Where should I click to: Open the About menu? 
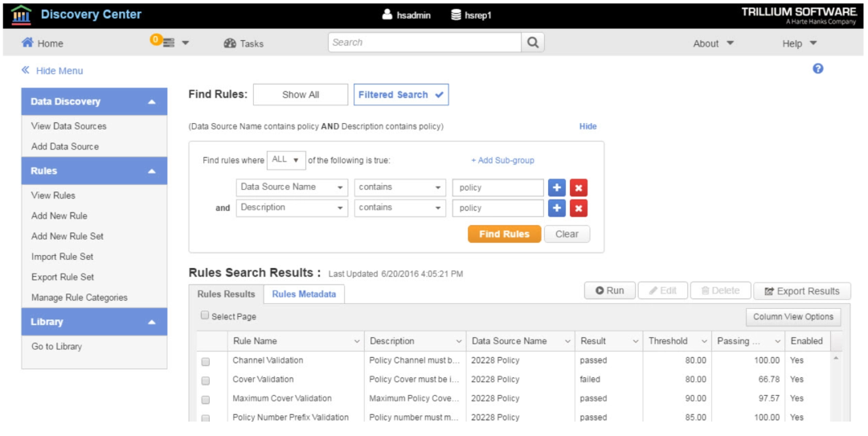pos(713,43)
